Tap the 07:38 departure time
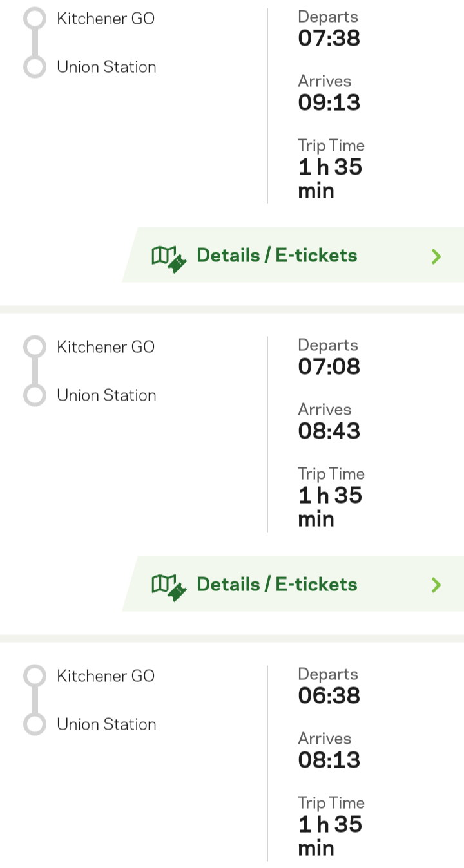464x868 pixels. pyautogui.click(x=329, y=39)
